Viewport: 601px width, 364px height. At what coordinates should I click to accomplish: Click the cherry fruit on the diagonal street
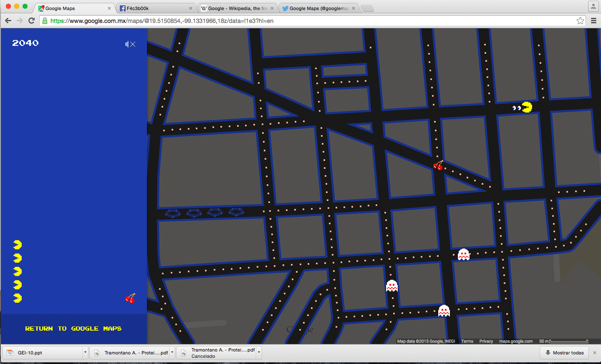[x=438, y=166]
